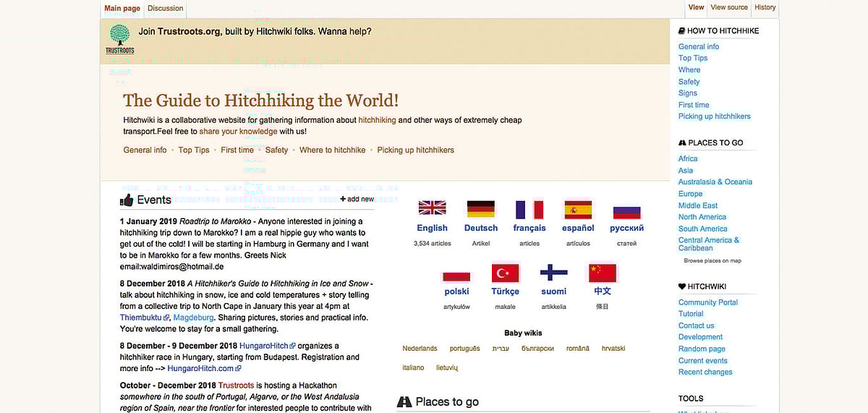Open Central America & Caribbean link
Image resolution: width=868 pixels, height=413 pixels.
pyautogui.click(x=709, y=244)
